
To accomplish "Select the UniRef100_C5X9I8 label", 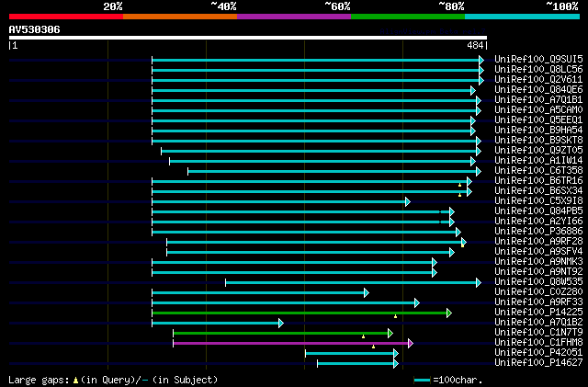I will [x=538, y=201].
